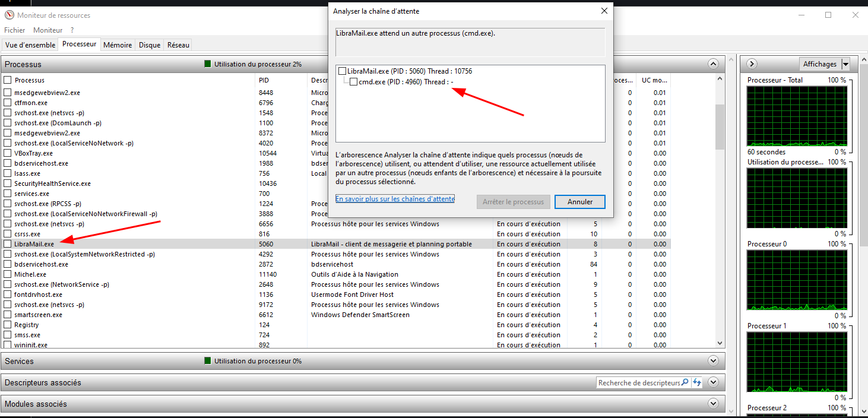
Task: Click the scroll-down arrow of the graphs pane
Action: [x=863, y=411]
